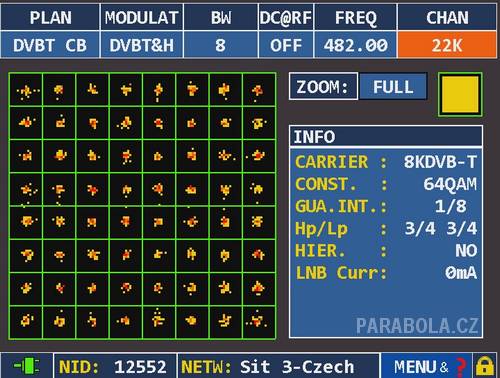
Task: Select the highlighted 22K channel field
Action: coord(447,45)
